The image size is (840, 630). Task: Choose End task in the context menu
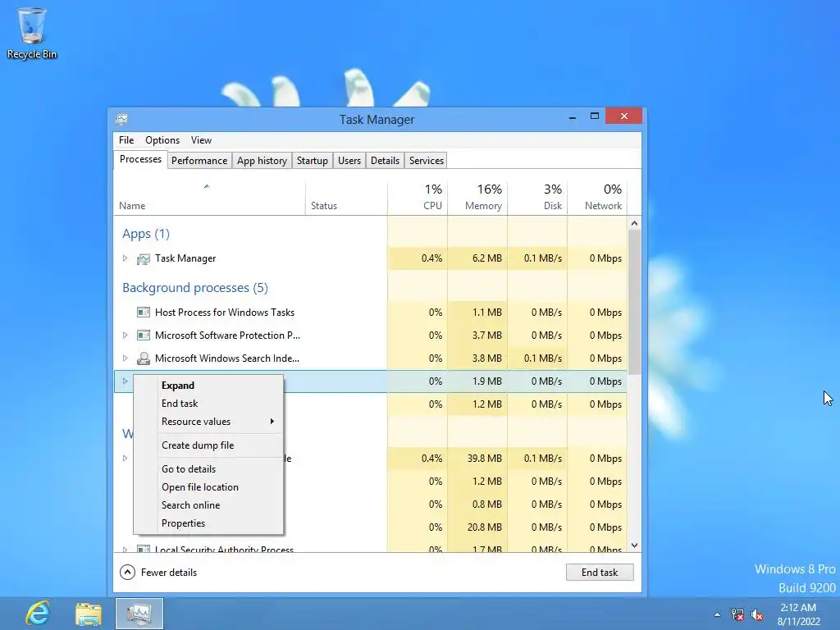tap(208, 404)
